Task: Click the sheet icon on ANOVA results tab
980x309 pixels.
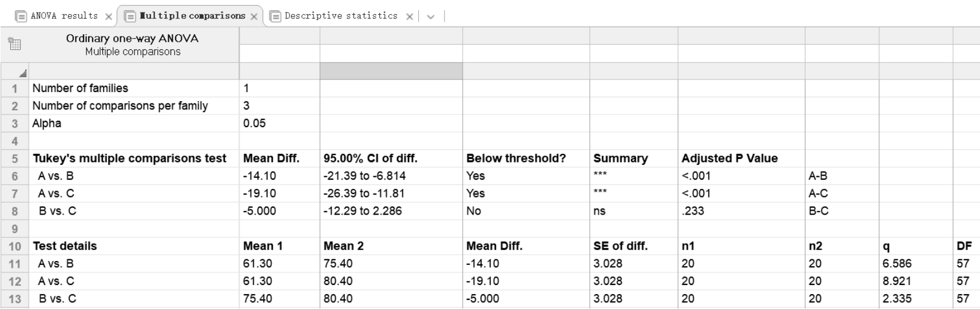Action: pos(21,16)
